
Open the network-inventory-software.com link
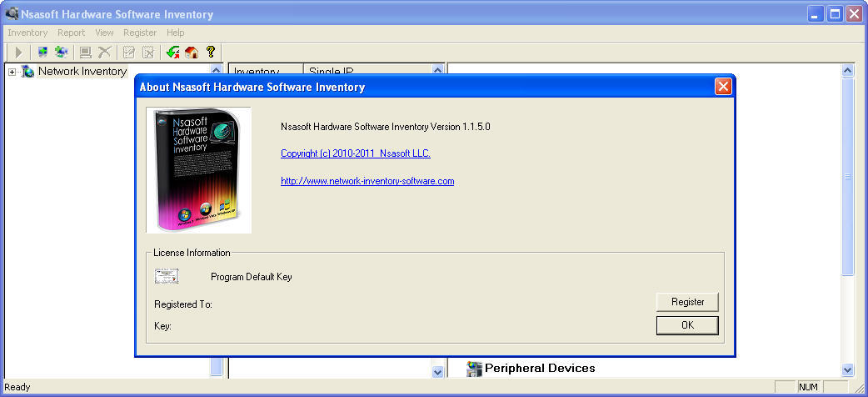coord(367,181)
